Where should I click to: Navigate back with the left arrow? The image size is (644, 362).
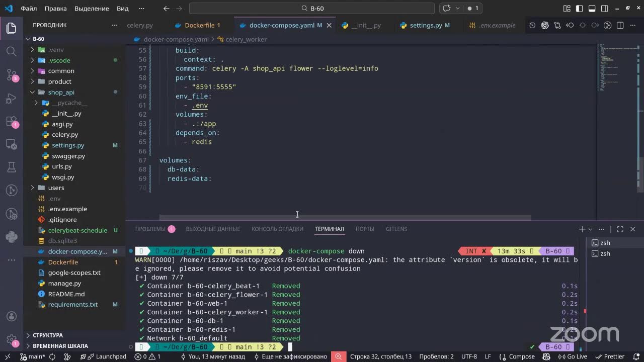coord(167,8)
